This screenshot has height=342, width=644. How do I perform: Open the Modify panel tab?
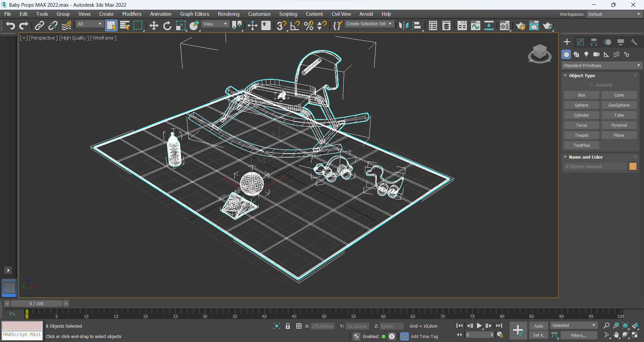click(x=580, y=42)
